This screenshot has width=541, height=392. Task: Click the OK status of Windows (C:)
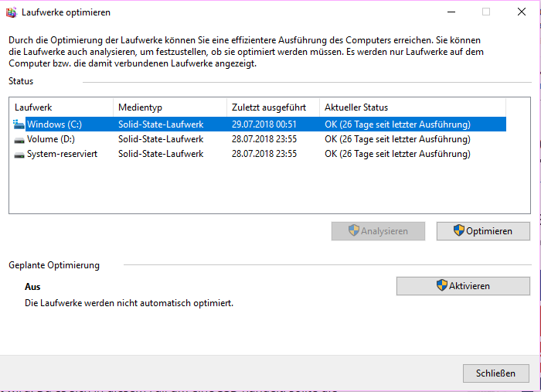tap(397, 124)
